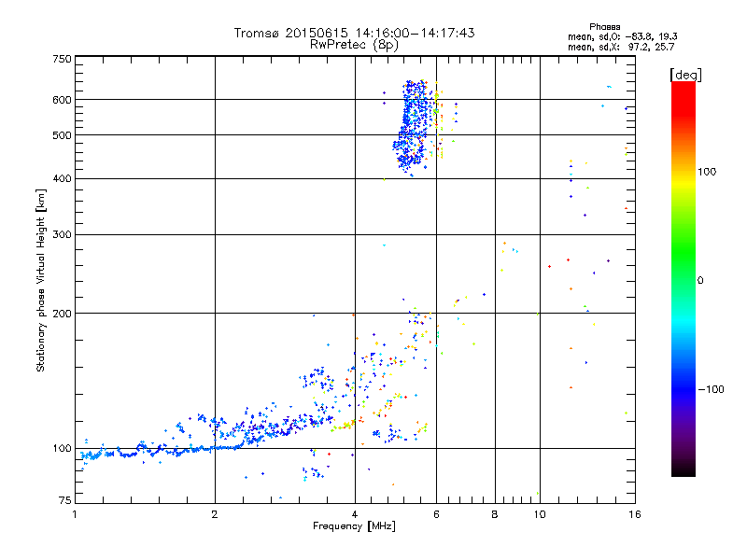Click 'Stationary phase Virtual Height [km]' axis label
The width and height of the screenshot is (747, 560).
coord(41,280)
